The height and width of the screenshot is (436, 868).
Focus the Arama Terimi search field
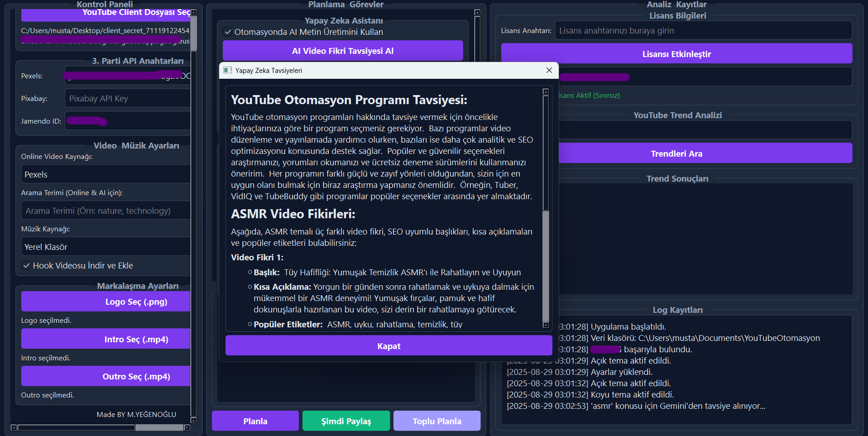[x=106, y=211]
